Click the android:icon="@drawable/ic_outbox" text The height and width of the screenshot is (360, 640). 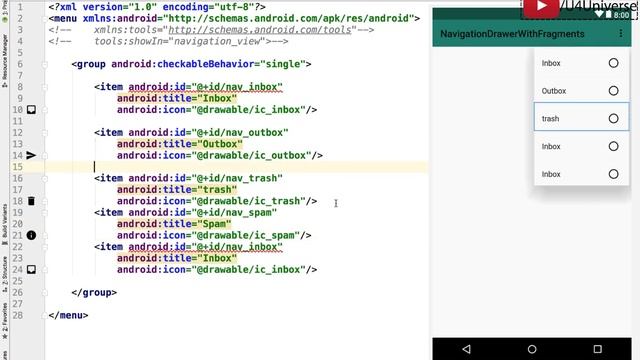coord(214,156)
